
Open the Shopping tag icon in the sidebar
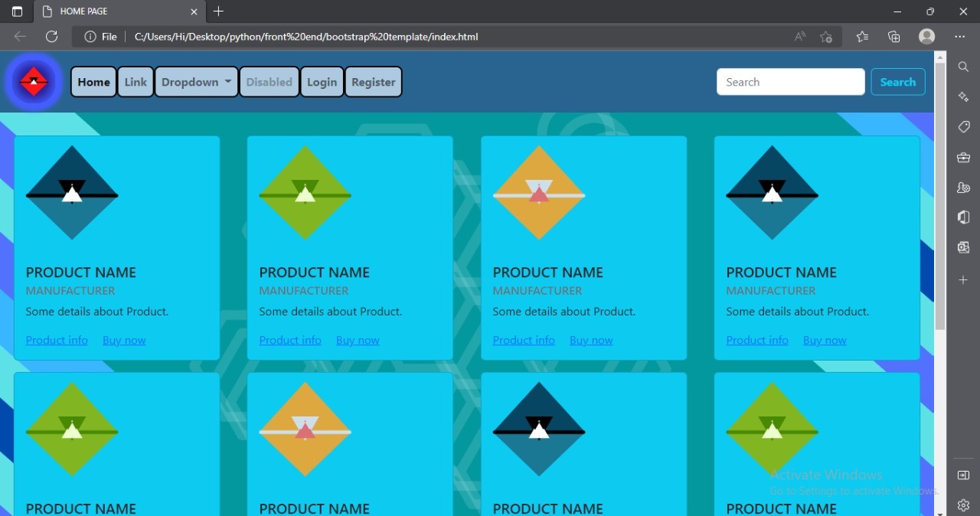pos(963,126)
